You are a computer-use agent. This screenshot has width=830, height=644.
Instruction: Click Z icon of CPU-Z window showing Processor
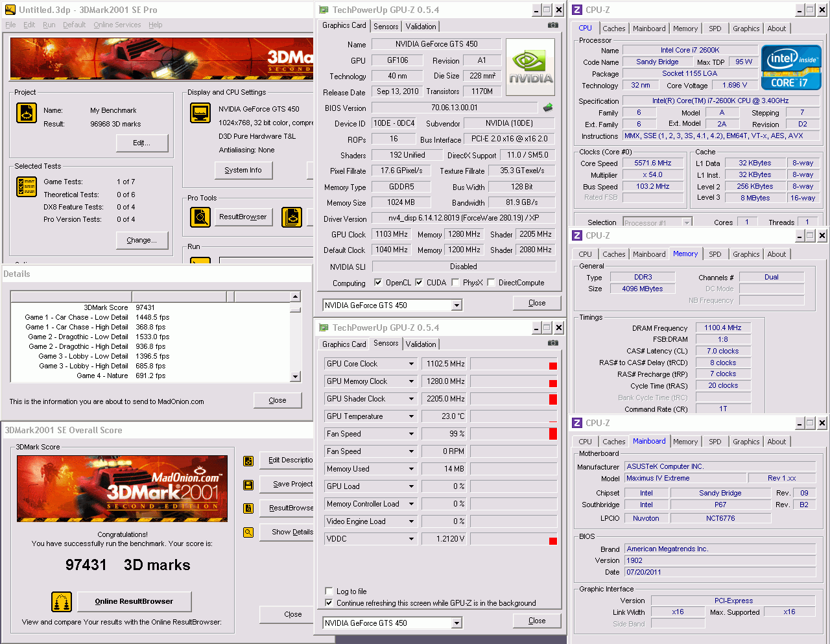[577, 10]
